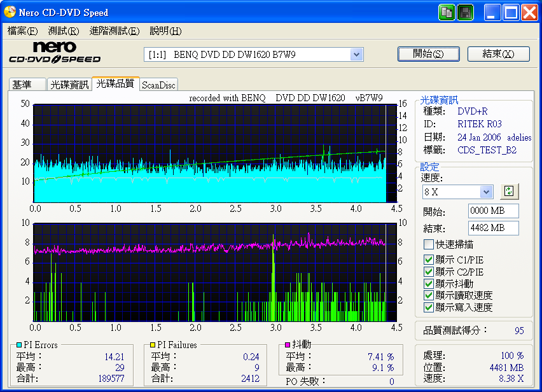Click the quality score value 95
This screenshot has width=542, height=392.
519,331
